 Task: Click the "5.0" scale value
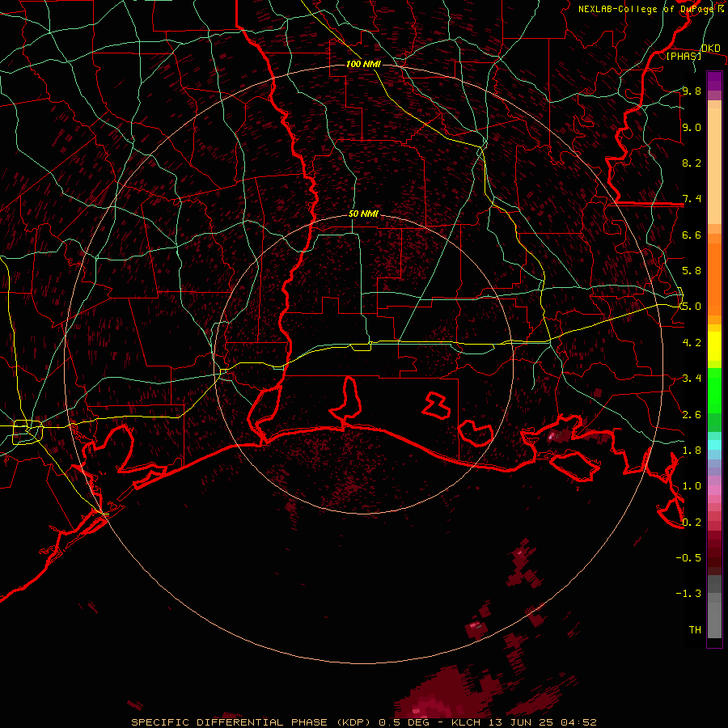(692, 307)
